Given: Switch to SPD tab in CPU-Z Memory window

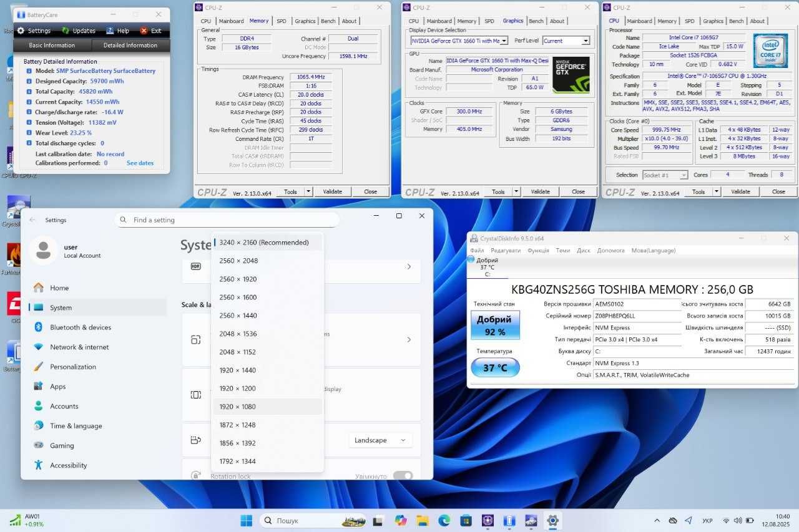Looking at the screenshot, I should coord(282,21).
